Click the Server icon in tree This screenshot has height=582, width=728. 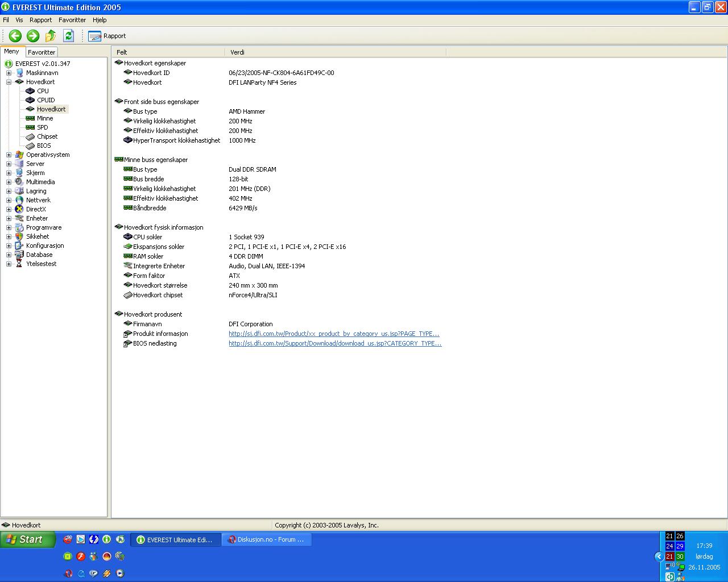[19, 164]
